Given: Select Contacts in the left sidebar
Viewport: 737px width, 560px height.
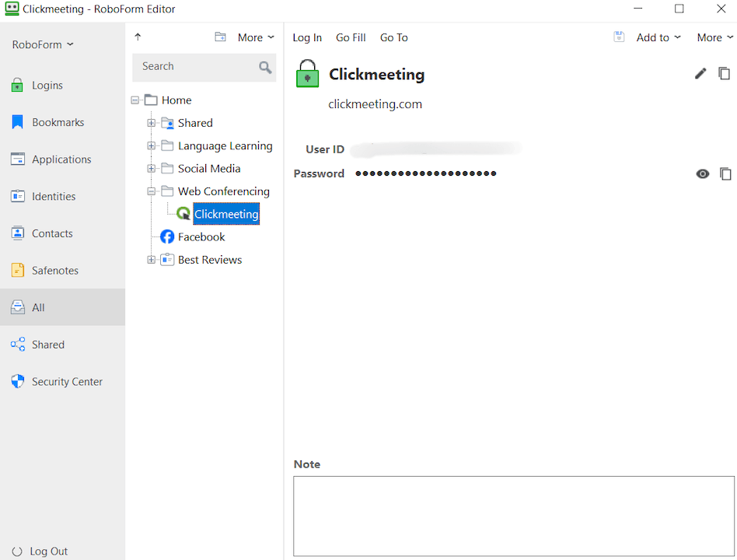Looking at the screenshot, I should coord(53,233).
